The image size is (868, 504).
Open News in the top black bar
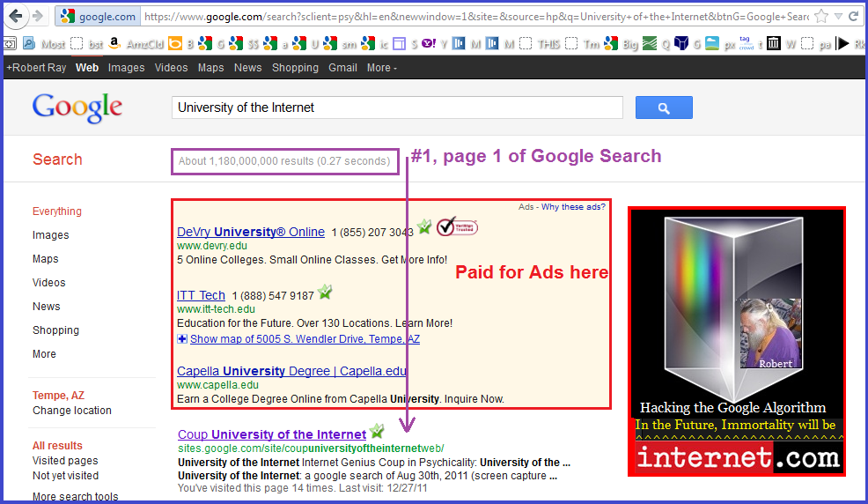click(247, 68)
